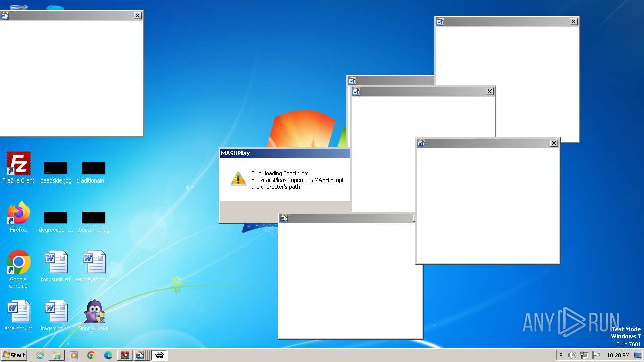644x362 pixels.
Task: Open the Action Center flag icon
Action: [596, 355]
